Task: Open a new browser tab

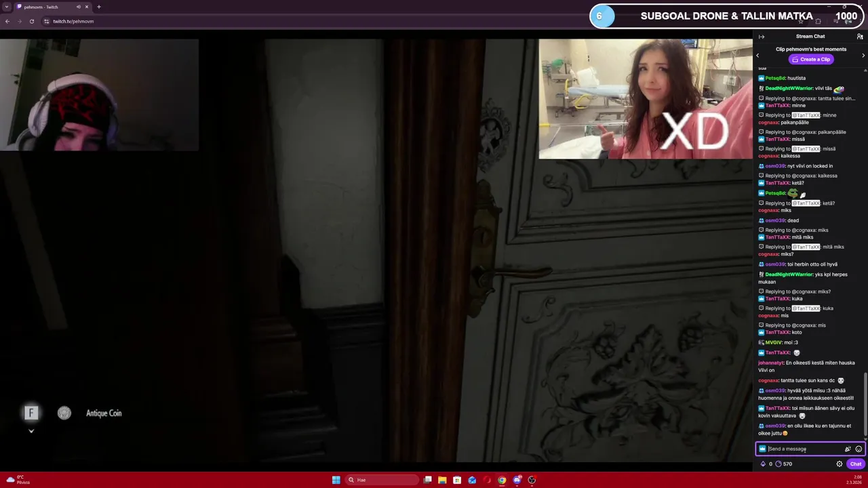Action: coord(99,7)
